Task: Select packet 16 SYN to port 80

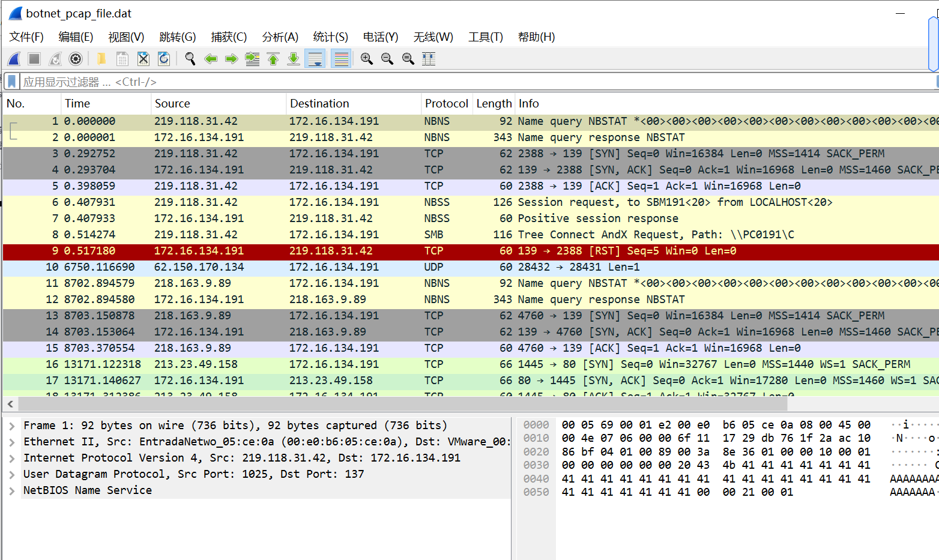Action: pos(471,364)
